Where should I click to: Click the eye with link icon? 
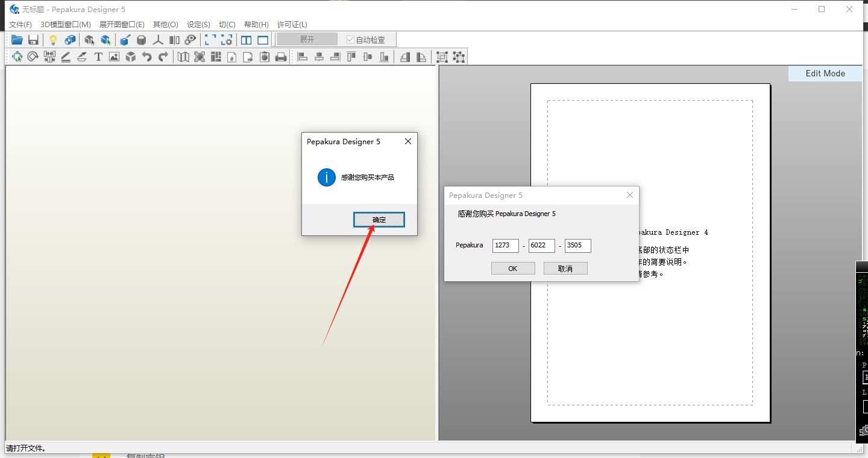pos(190,40)
